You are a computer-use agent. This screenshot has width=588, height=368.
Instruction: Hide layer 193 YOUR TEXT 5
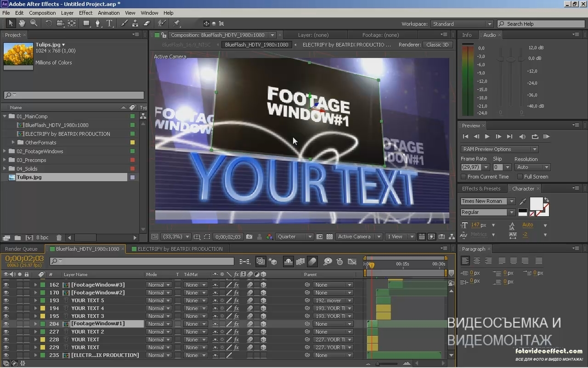tap(6, 300)
